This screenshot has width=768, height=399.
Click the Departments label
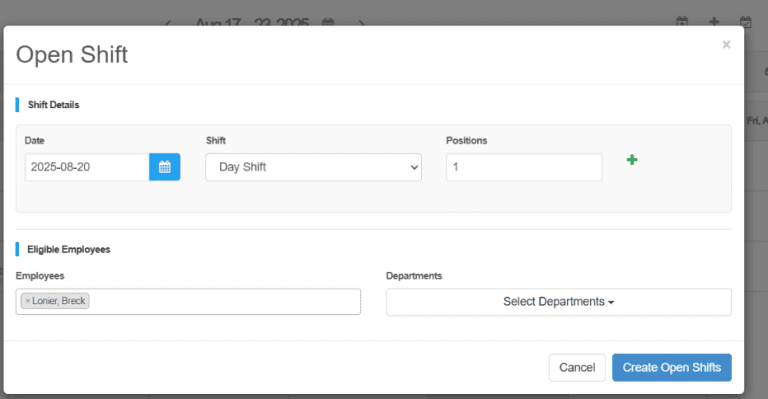pyautogui.click(x=414, y=276)
